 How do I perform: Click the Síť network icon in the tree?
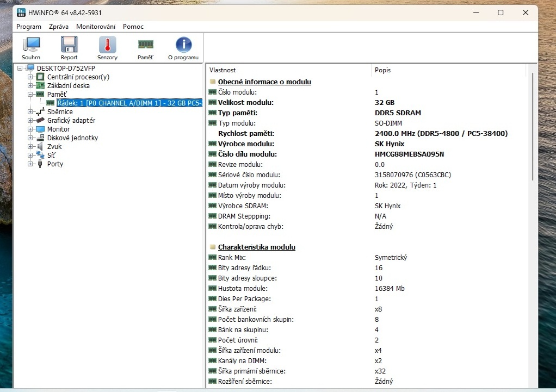[40, 155]
